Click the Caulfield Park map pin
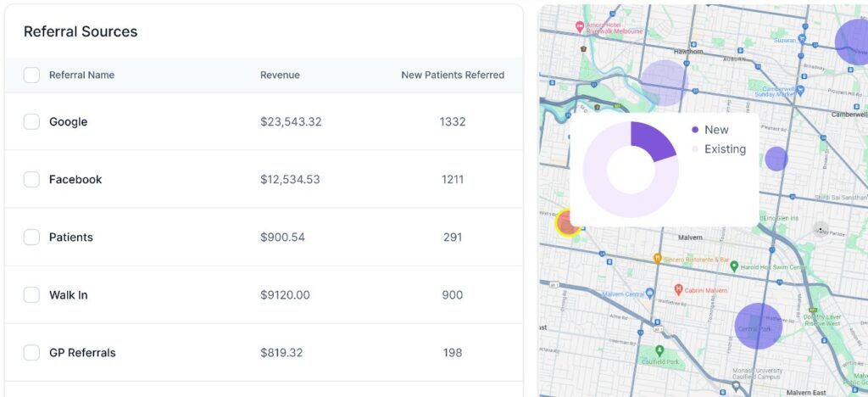The image size is (868, 397). tap(659, 350)
